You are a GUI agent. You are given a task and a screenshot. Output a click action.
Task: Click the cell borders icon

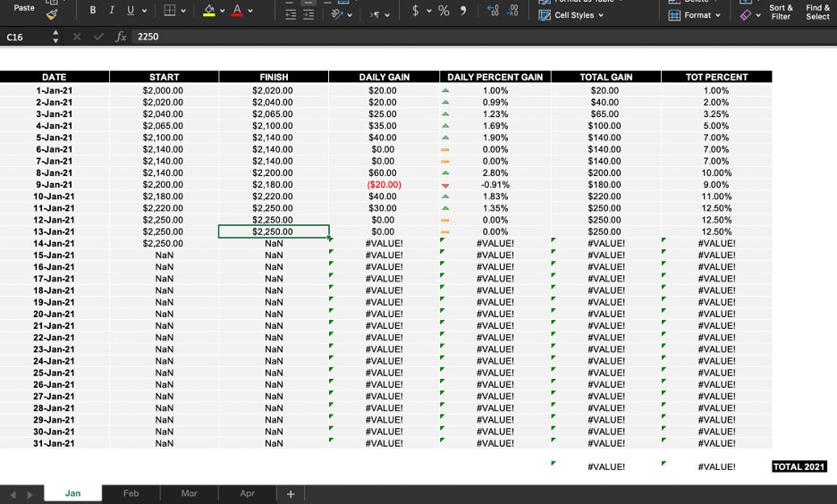[170, 10]
